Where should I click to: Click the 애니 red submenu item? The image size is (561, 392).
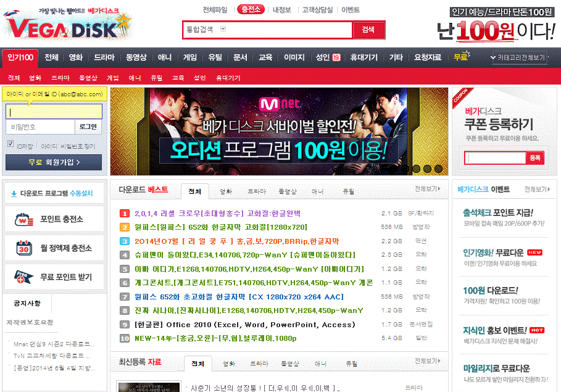(x=135, y=78)
